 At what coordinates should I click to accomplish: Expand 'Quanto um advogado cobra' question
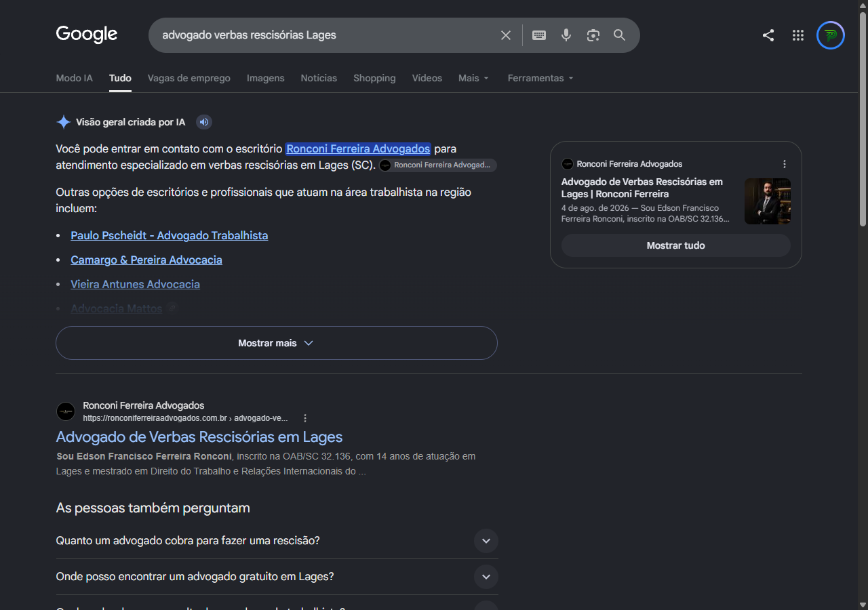[x=277, y=541]
